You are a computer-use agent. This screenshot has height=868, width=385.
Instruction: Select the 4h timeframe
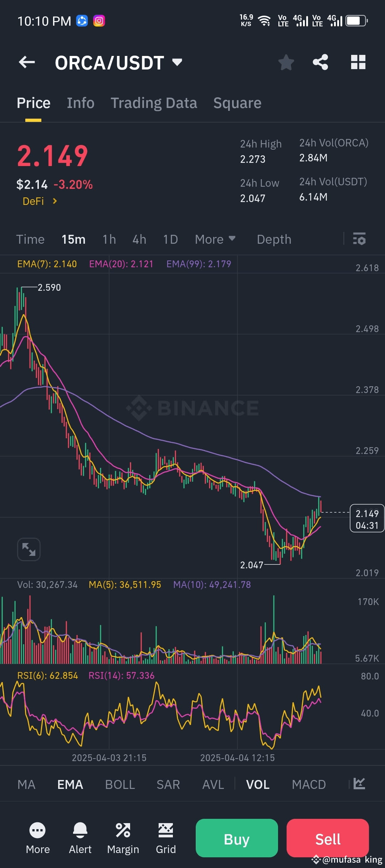[139, 239]
